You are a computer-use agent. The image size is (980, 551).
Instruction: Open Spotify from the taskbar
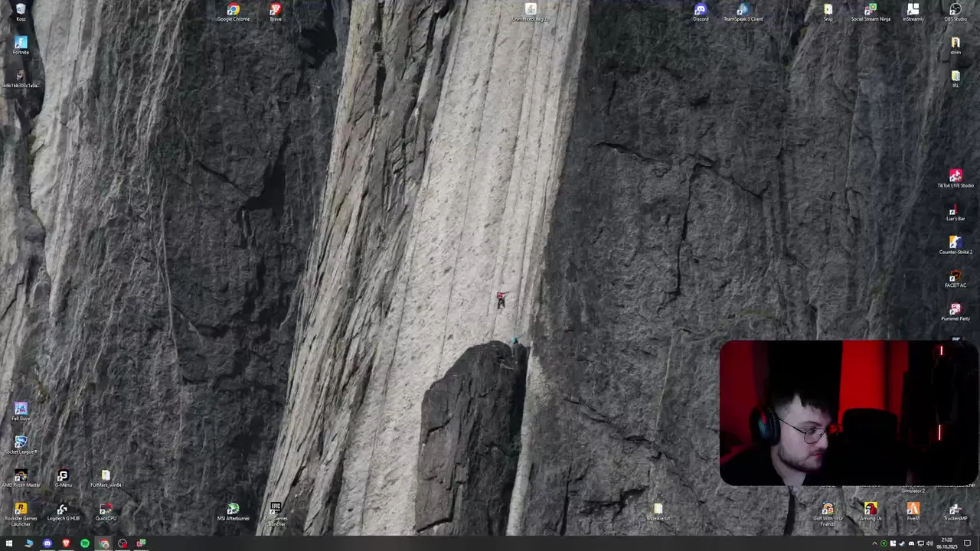coord(84,543)
